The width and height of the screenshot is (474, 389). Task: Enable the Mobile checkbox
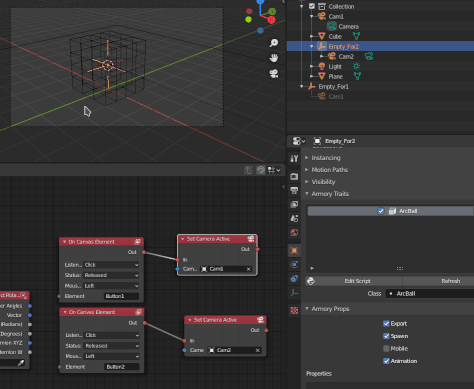pyautogui.click(x=386, y=348)
